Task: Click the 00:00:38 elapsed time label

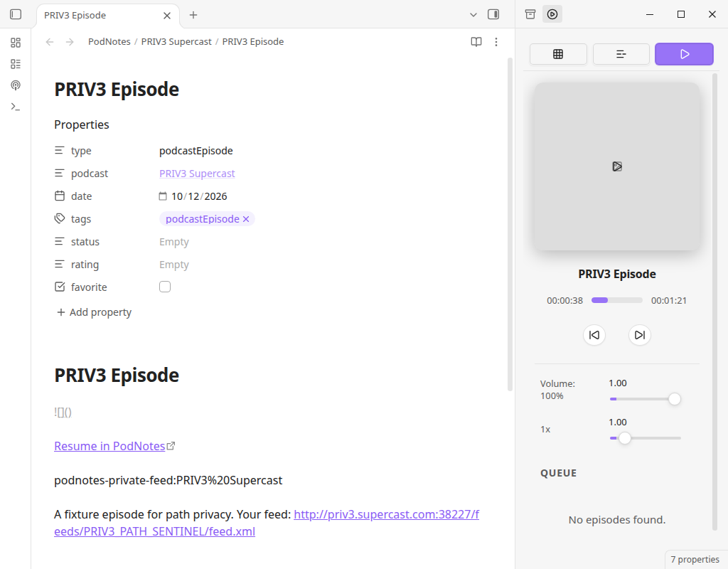Action: (564, 301)
